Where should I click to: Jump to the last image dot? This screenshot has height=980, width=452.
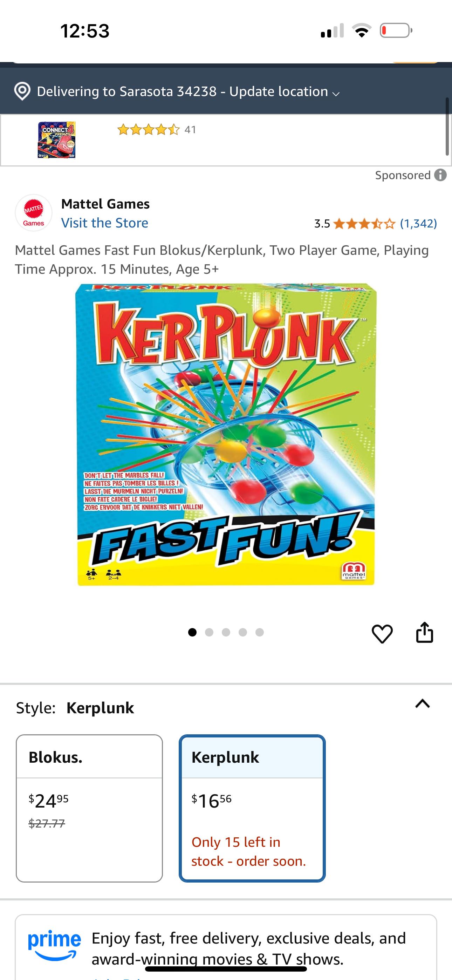coord(260,632)
